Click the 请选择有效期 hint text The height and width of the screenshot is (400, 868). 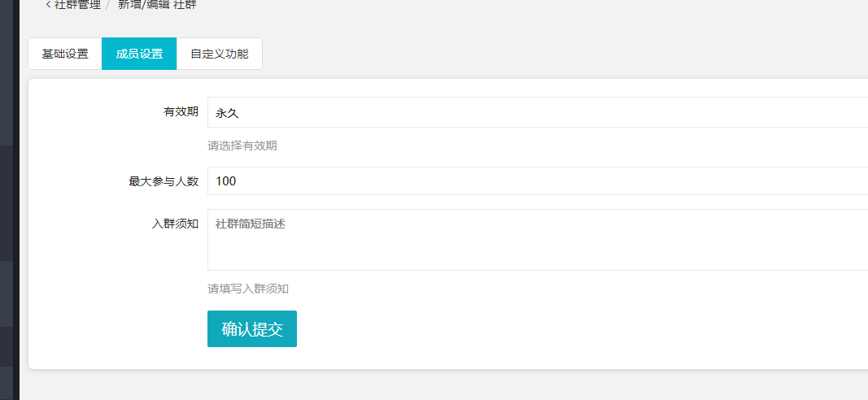pos(242,146)
